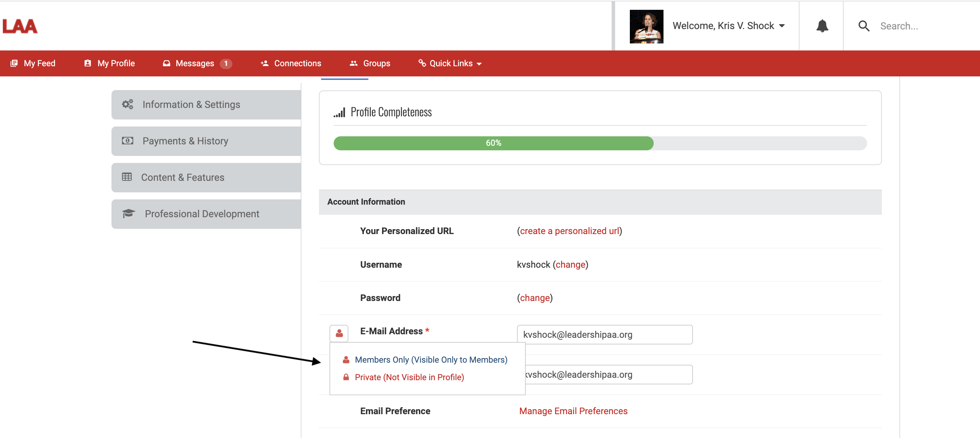This screenshot has height=438, width=980.
Task: Click the search magnifier icon
Action: 864,26
